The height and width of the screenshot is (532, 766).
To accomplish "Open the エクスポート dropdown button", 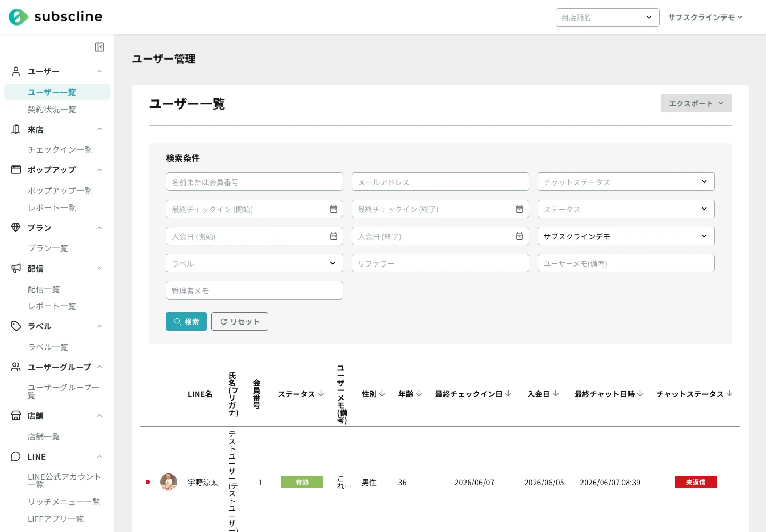I will point(696,103).
